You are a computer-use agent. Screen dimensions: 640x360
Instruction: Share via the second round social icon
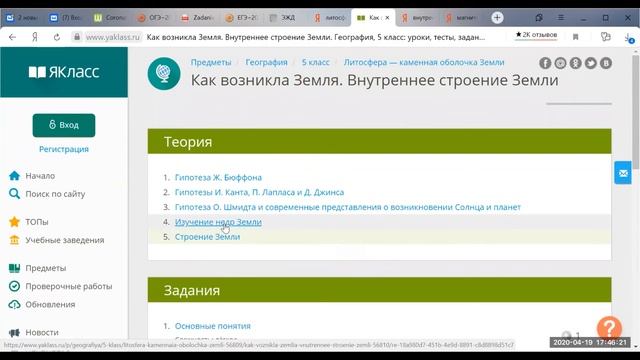(x=560, y=63)
